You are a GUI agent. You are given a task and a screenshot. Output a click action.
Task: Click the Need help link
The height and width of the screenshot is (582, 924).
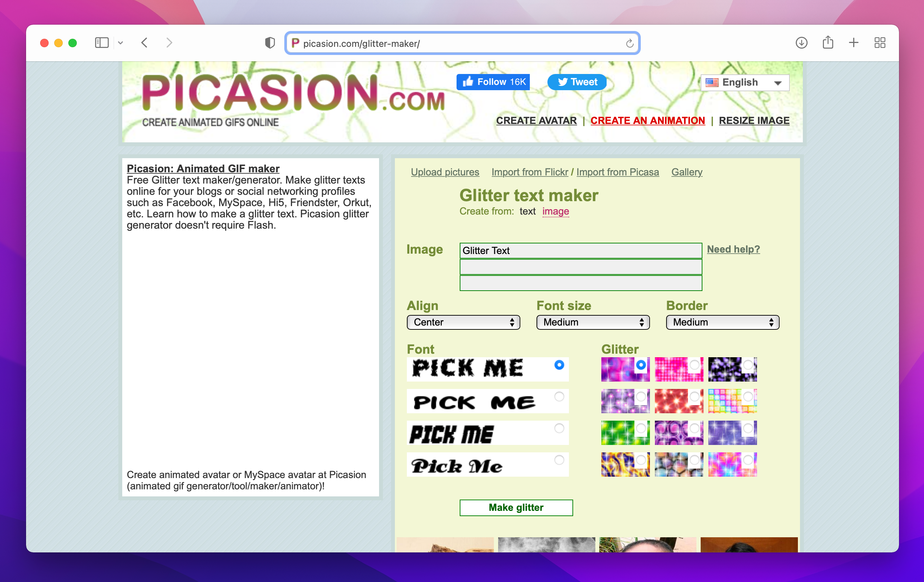733,249
